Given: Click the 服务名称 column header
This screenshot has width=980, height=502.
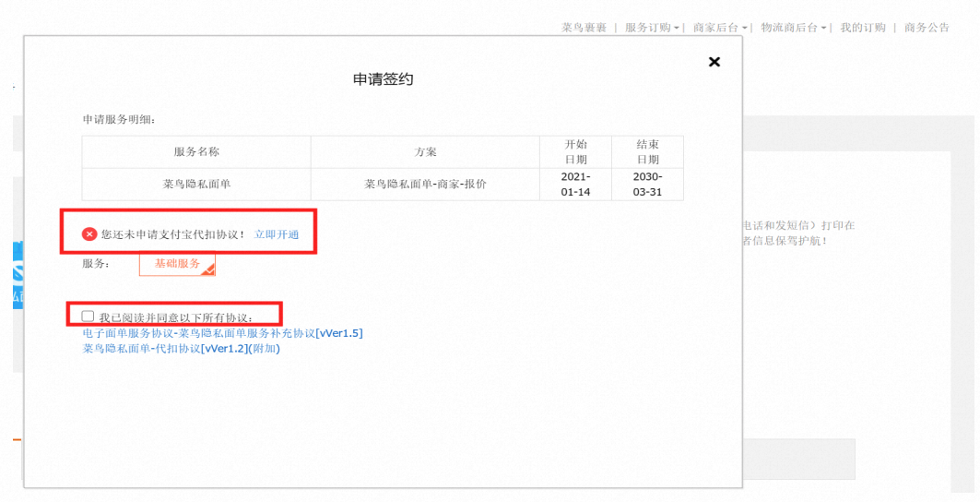Looking at the screenshot, I should point(196,152).
